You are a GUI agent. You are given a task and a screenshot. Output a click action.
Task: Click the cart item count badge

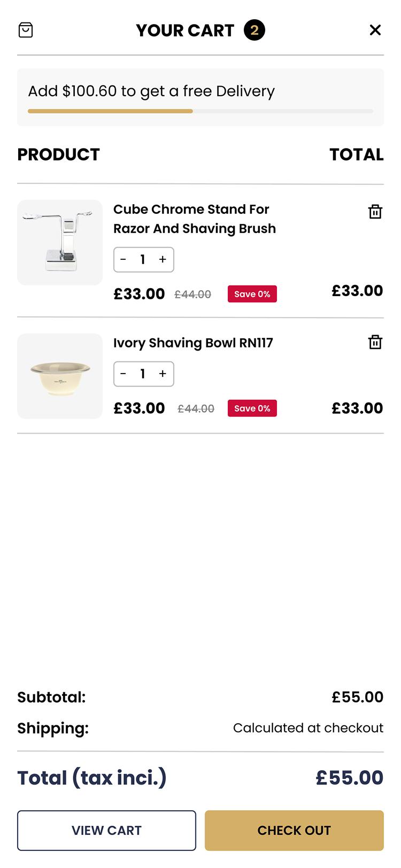(x=255, y=30)
